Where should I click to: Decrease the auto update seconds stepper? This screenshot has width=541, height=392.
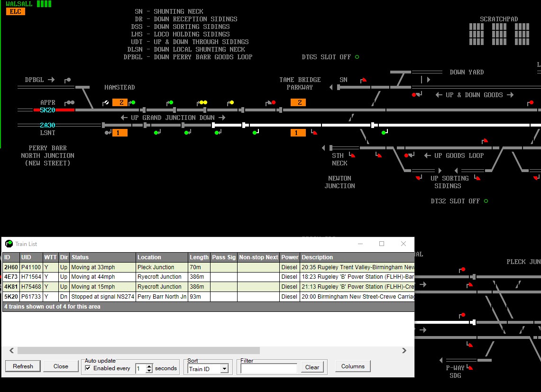pyautogui.click(x=149, y=371)
